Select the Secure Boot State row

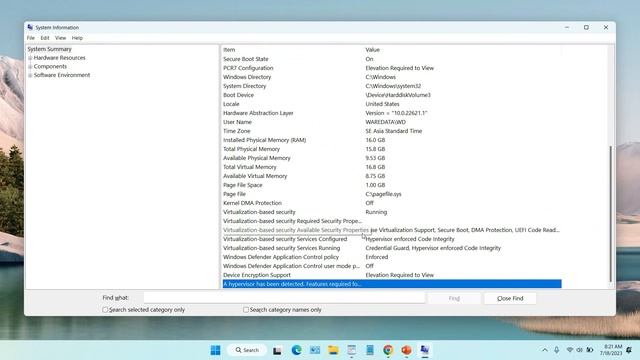(392, 59)
